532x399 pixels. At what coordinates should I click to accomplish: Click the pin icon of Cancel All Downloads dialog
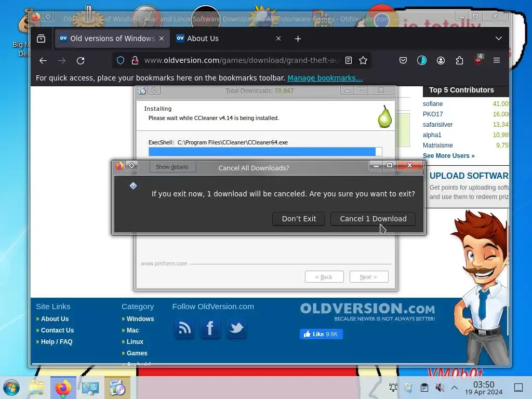coord(131,166)
